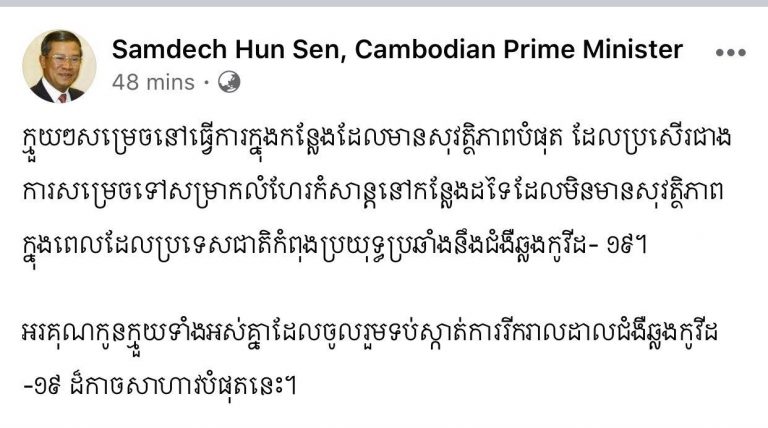Click the second Khmer line starting "ការសម្រេចទៅ"
The image size is (768, 428).
click(x=373, y=193)
